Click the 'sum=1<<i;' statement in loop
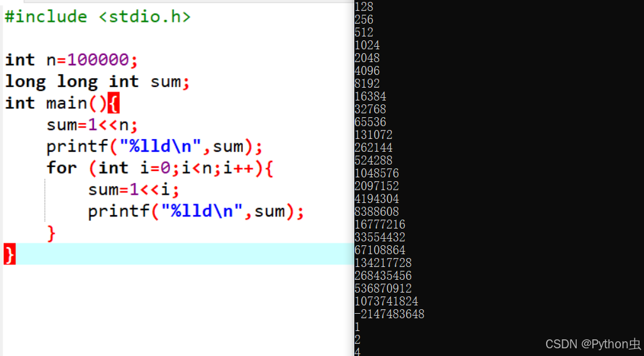644x356 pixels. 134,190
